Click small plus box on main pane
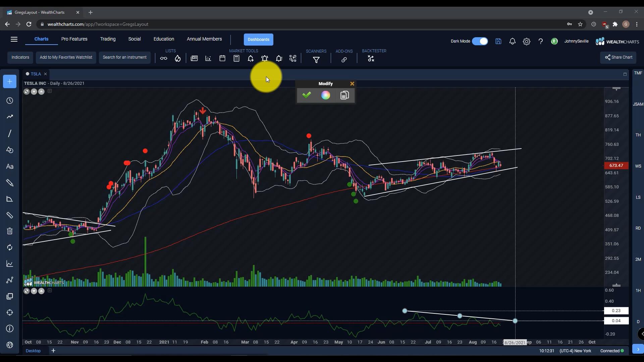The height and width of the screenshot is (362, 644). coord(50,91)
